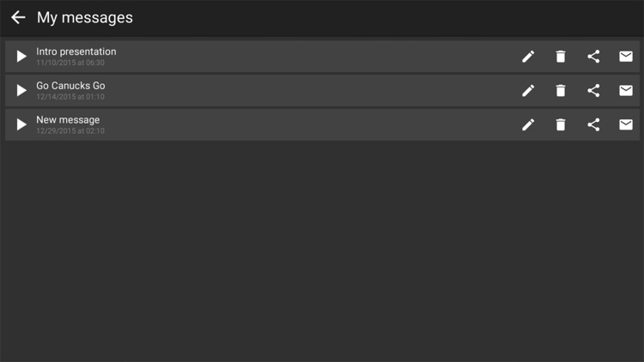Send New message via envelope icon
This screenshot has width=644, height=362.
point(626,124)
